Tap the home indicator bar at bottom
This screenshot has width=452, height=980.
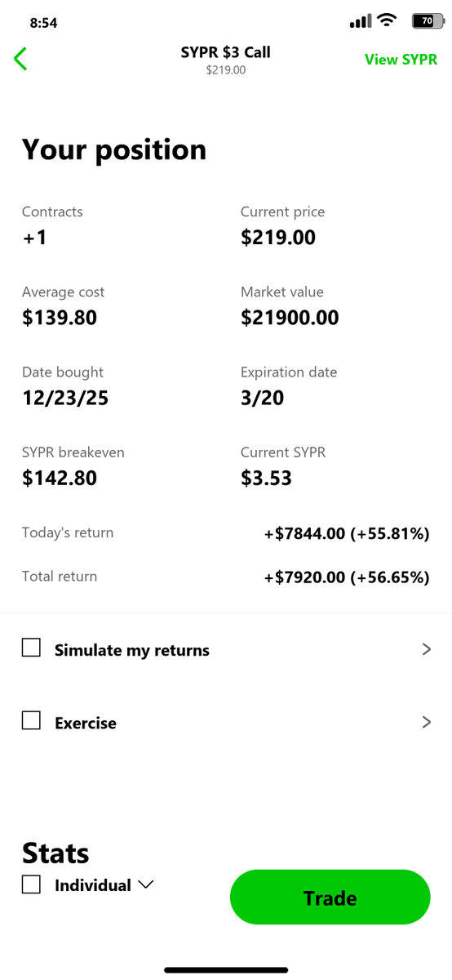click(226, 970)
